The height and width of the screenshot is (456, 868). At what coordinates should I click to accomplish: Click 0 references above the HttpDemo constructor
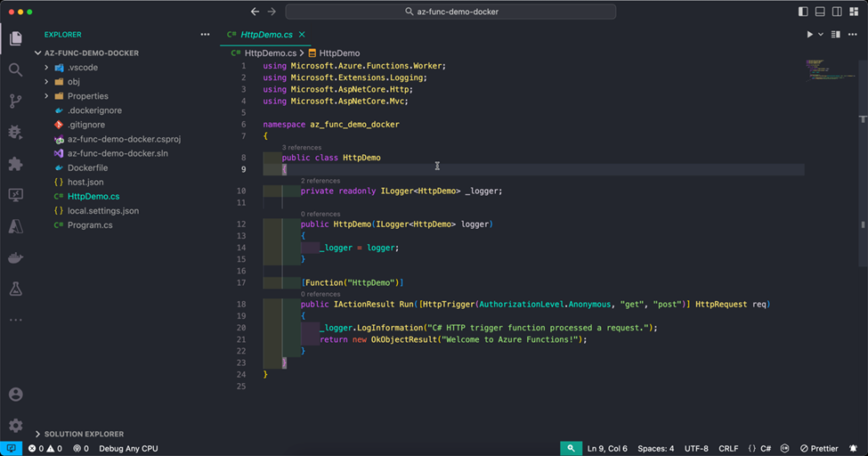pyautogui.click(x=320, y=214)
